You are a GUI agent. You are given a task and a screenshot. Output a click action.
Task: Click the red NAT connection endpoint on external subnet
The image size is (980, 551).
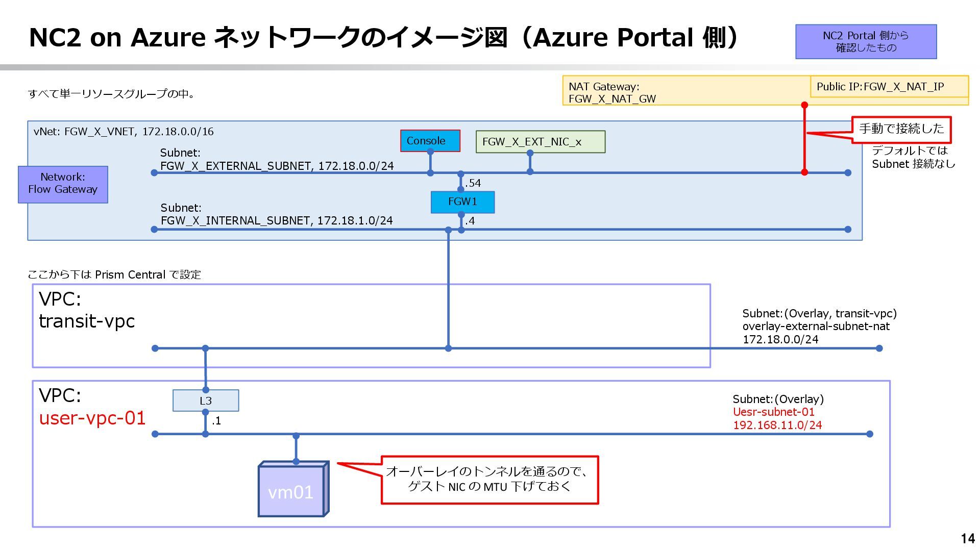pyautogui.click(x=804, y=172)
